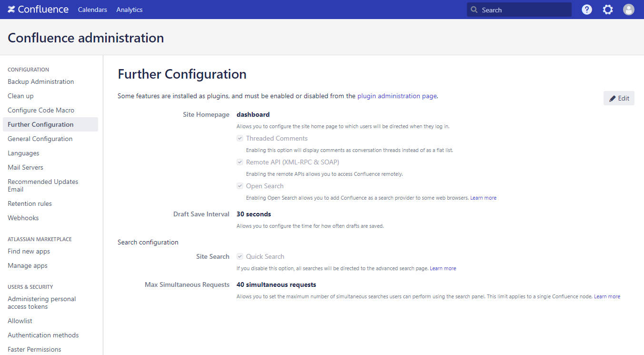The width and height of the screenshot is (644, 355).
Task: Open Retention rules
Action: (x=30, y=203)
